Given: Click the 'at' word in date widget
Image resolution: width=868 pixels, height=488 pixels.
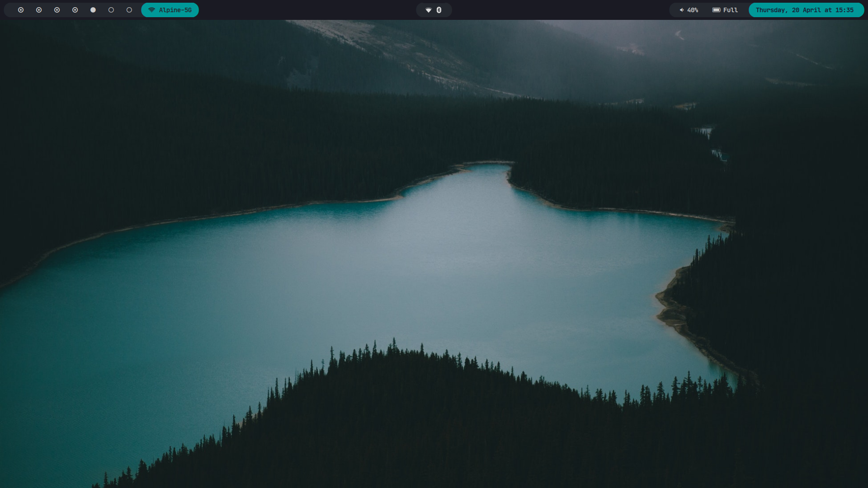Looking at the screenshot, I should (828, 10).
